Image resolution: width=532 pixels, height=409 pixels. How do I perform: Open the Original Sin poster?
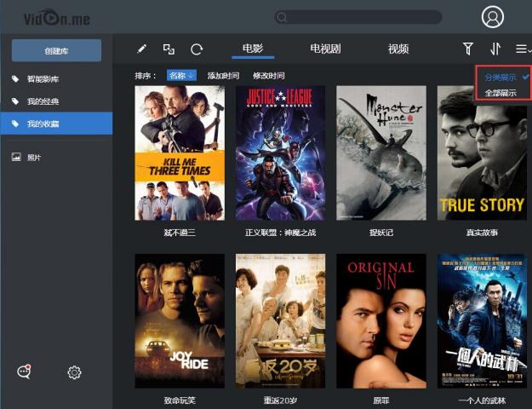(x=381, y=321)
